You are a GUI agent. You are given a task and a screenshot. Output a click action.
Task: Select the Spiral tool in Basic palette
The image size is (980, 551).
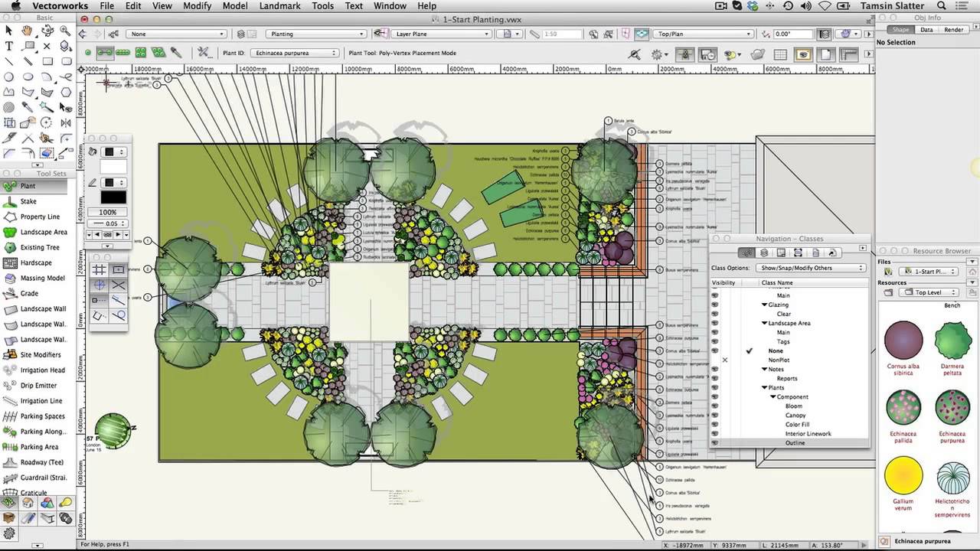click(x=9, y=107)
